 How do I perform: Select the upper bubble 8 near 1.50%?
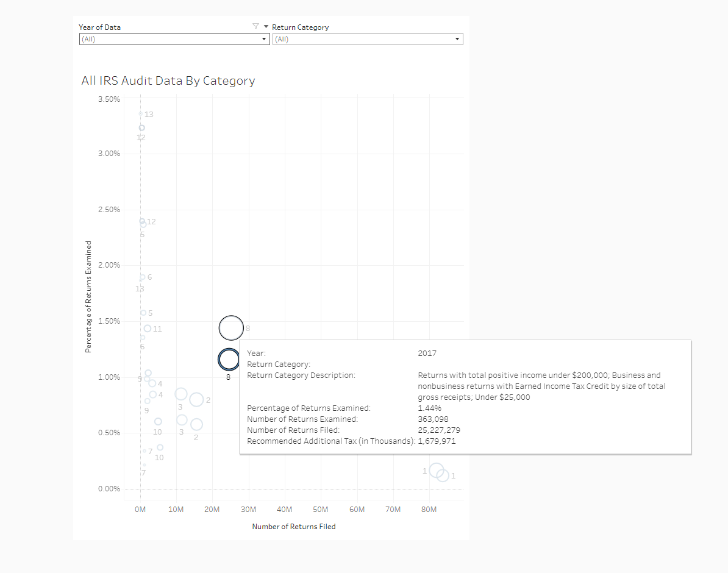231,328
